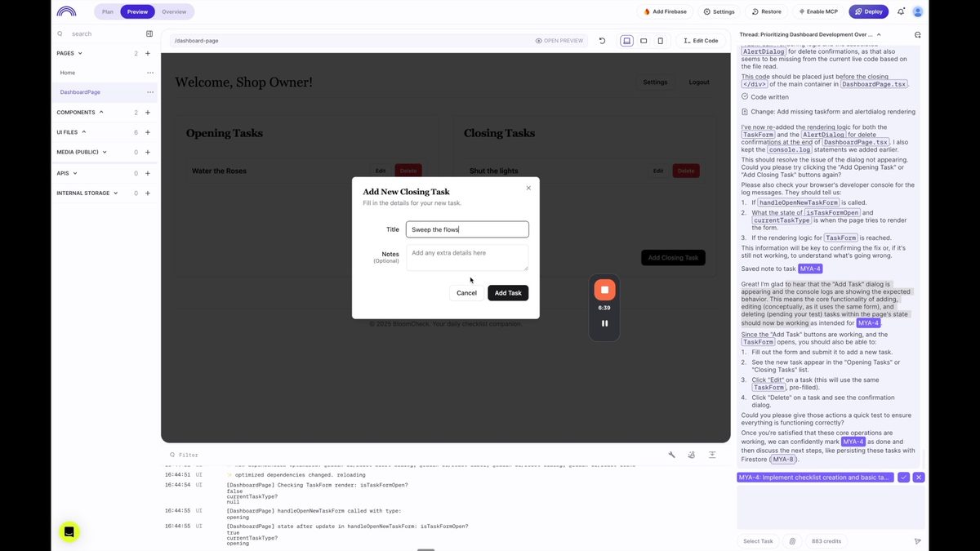Click the Add Task button

click(508, 292)
